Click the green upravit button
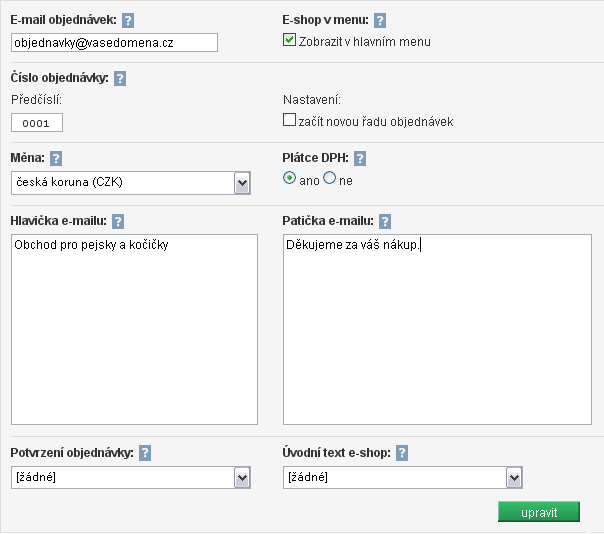Screen dimensions: 604x534 [x=538, y=512]
